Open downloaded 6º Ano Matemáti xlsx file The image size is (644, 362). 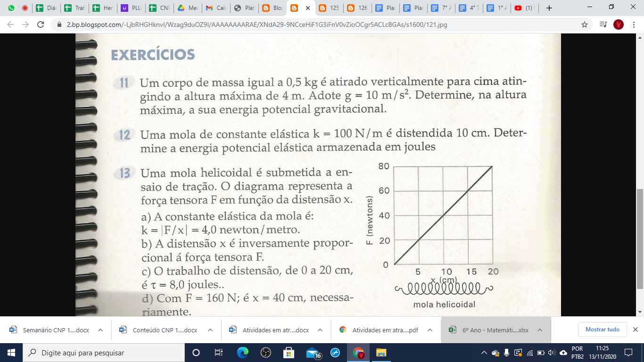(489, 330)
